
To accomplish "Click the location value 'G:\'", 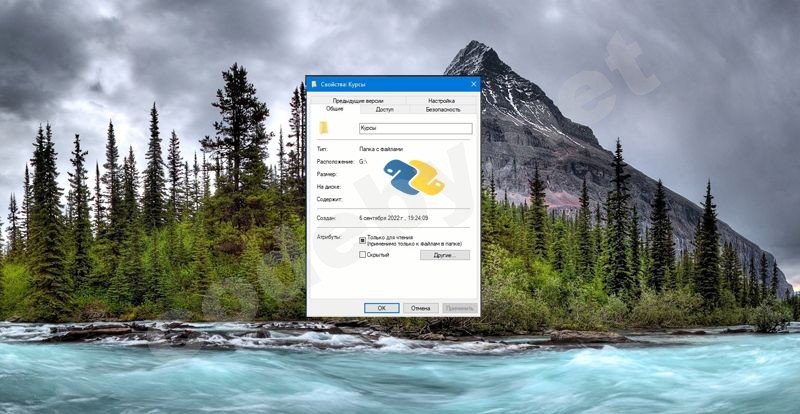I will point(363,161).
